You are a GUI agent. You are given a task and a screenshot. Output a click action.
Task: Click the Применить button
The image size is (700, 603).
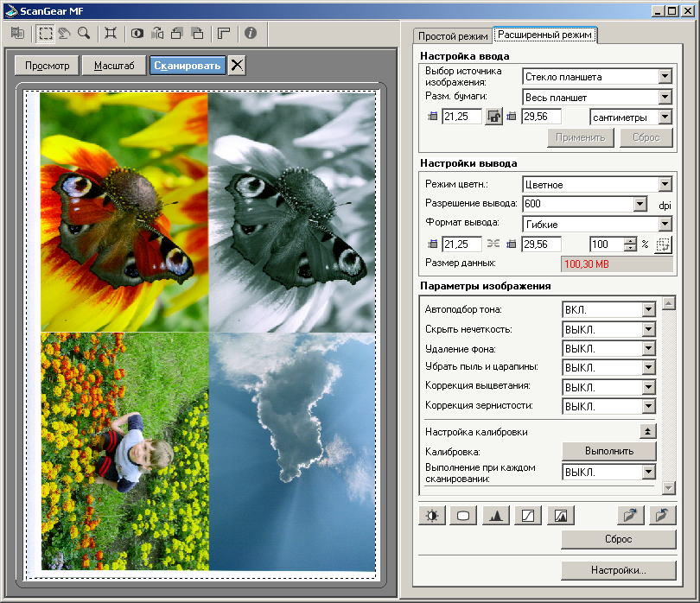coord(581,137)
